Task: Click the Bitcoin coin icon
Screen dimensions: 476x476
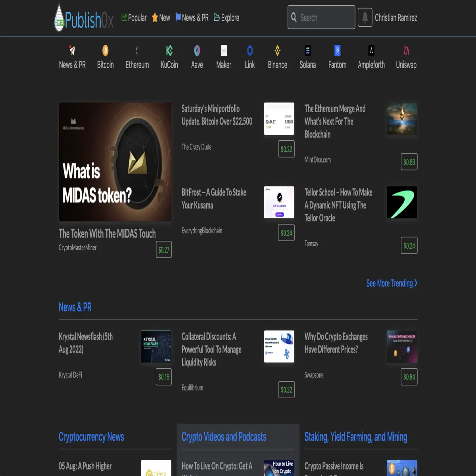Action: click(106, 50)
